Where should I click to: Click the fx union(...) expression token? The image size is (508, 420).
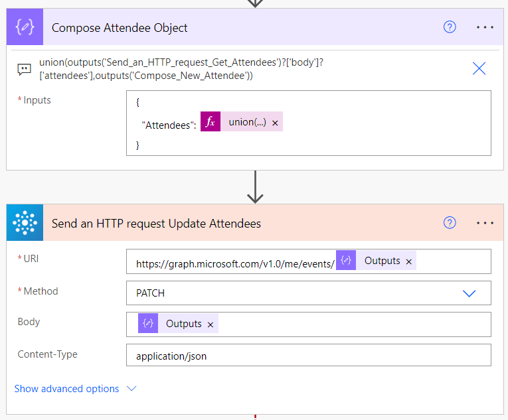(x=244, y=122)
